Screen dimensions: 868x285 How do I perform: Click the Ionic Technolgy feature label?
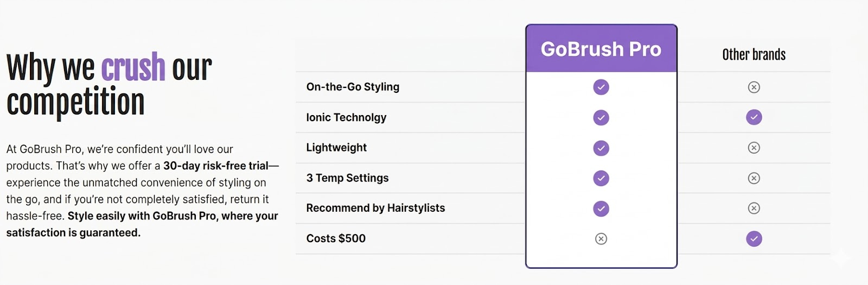346,117
